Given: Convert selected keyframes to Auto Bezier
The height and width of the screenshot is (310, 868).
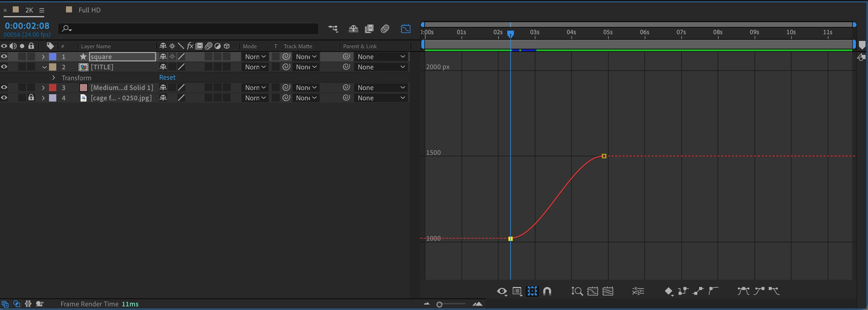Looking at the screenshot, I should 713,291.
